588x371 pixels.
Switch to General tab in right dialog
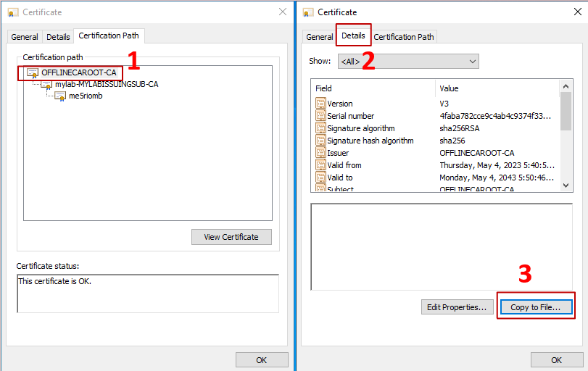[319, 37]
